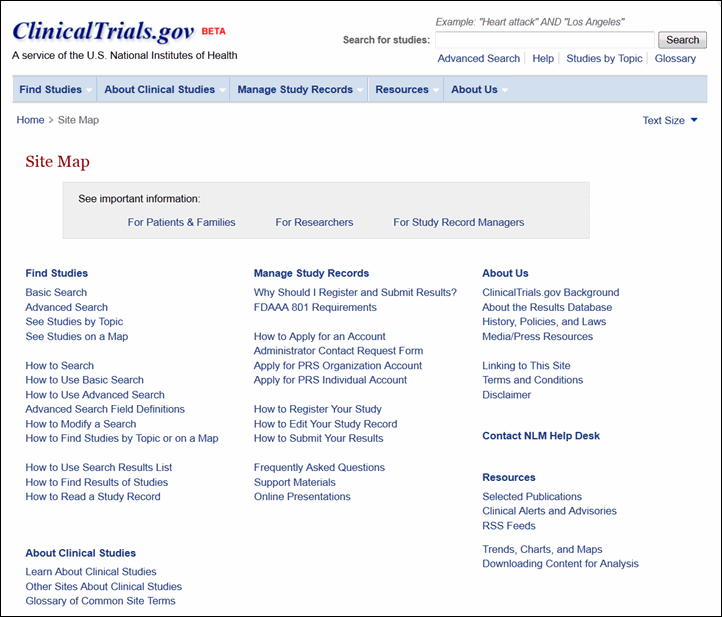
Task: Open Contact NLM Help Desk
Action: (541, 436)
